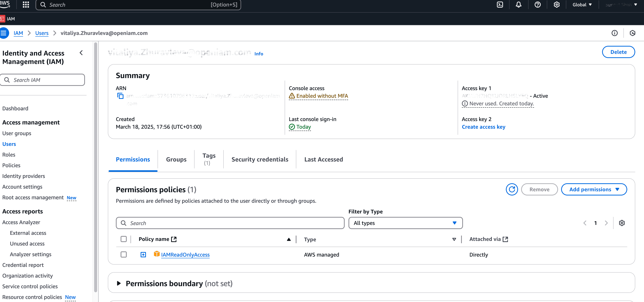Launch CloudShell from the top bar
This screenshot has height=302, width=644.
[x=500, y=5]
